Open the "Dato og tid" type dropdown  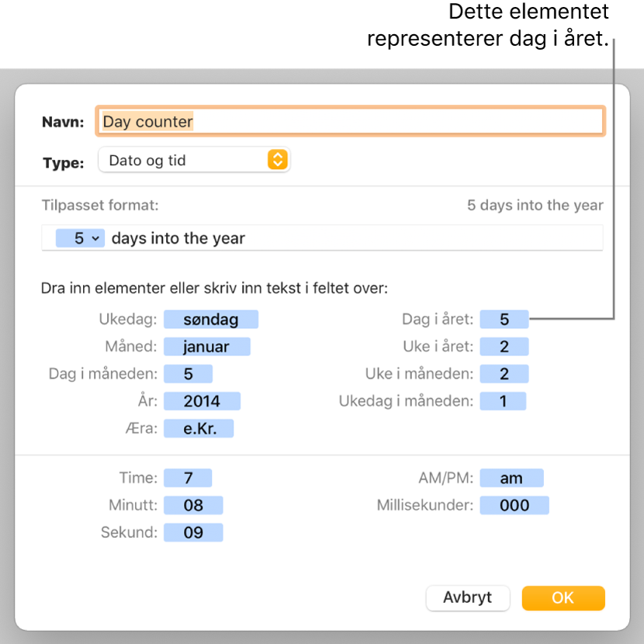pos(194,160)
